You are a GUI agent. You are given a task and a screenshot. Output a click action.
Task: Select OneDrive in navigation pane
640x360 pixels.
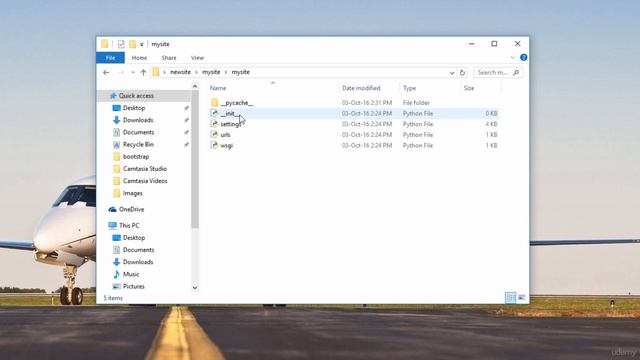coord(131,209)
